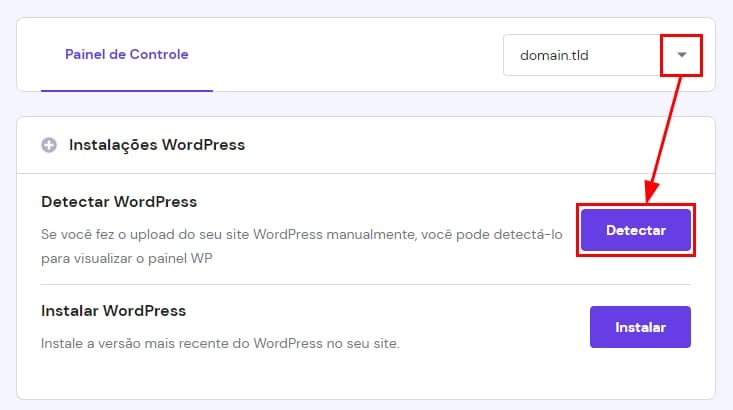Screen dimensions: 733x410
Task: Click the domain selector caret arrow
Action: click(x=681, y=55)
